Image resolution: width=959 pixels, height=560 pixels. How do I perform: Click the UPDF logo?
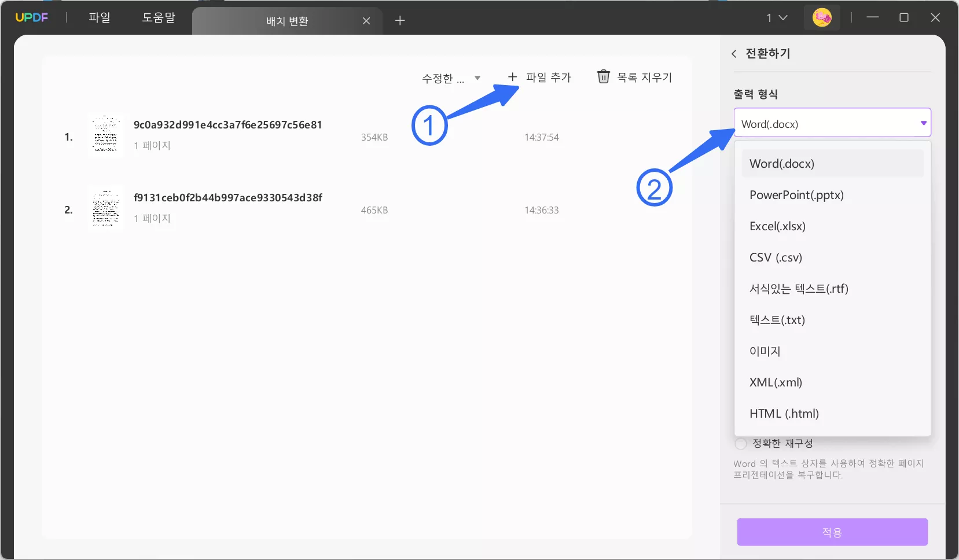31,17
